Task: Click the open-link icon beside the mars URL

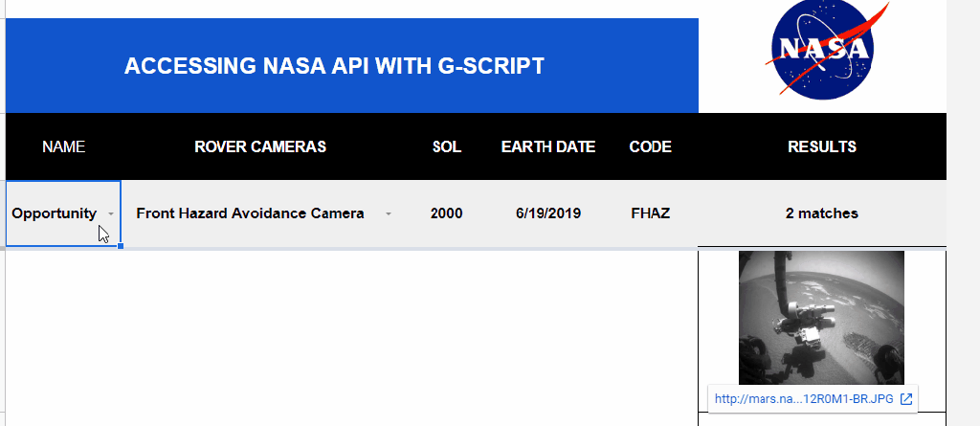Action: pos(905,399)
